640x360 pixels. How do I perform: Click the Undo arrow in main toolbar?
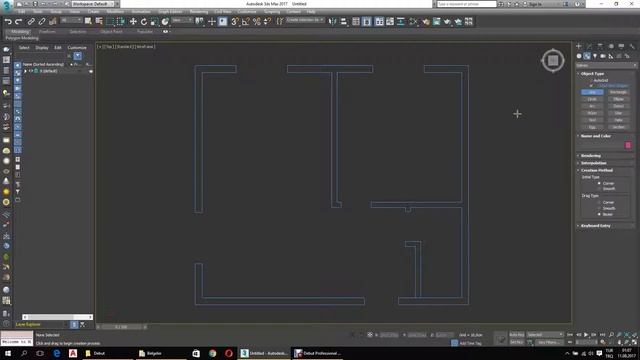(8, 22)
